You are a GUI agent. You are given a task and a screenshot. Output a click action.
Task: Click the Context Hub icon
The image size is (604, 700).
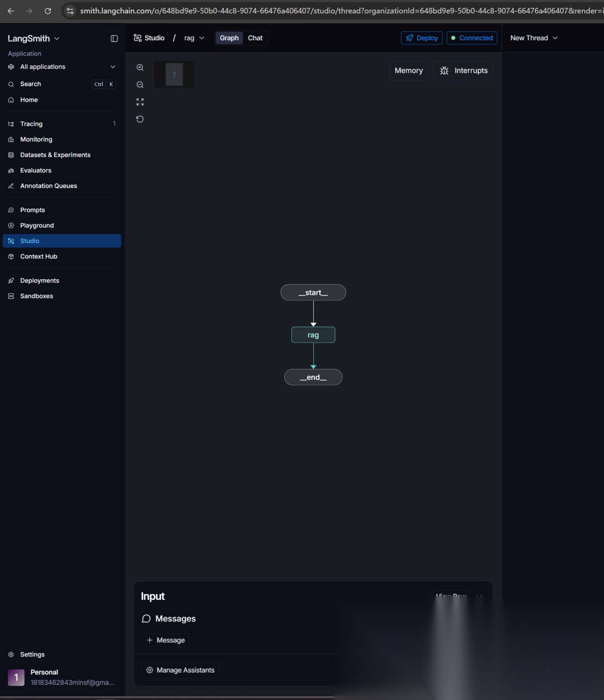coord(11,256)
